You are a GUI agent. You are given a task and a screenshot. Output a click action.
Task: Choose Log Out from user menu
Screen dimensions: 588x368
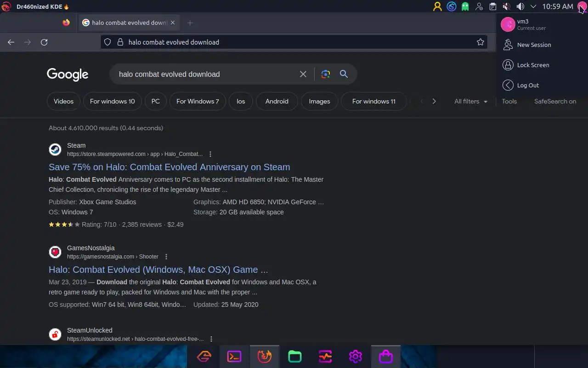542,85
